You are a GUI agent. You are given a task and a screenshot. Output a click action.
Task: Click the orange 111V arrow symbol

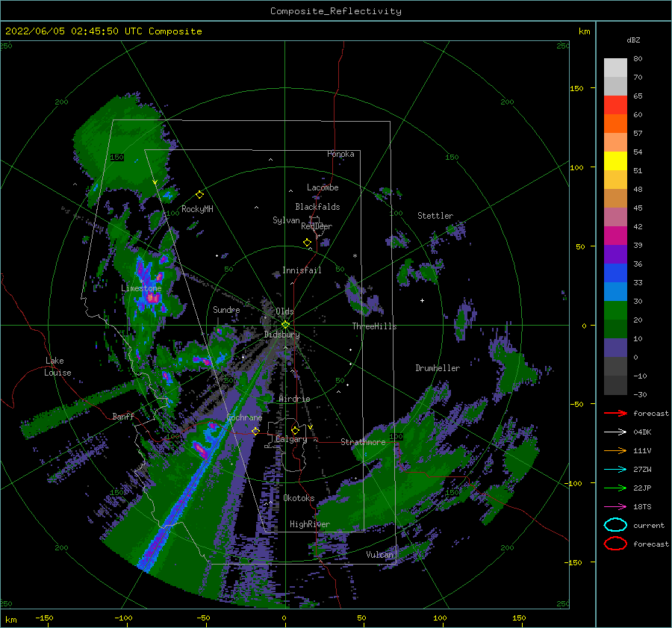point(615,450)
